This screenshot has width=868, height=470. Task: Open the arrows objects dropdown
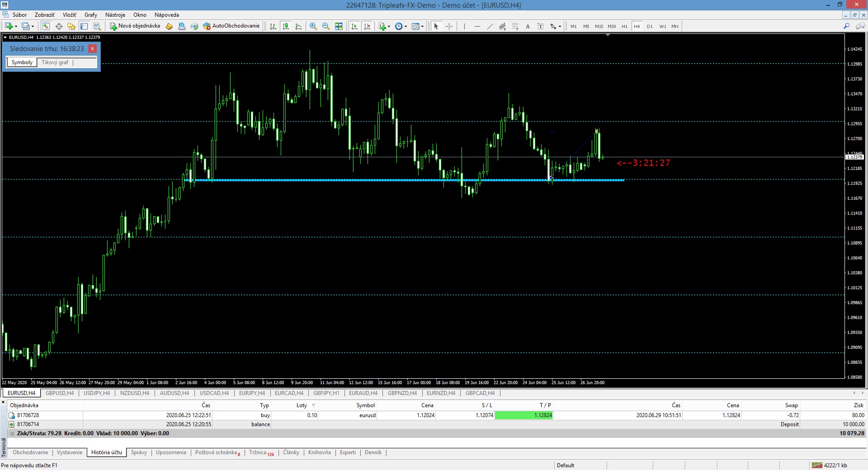click(x=555, y=26)
